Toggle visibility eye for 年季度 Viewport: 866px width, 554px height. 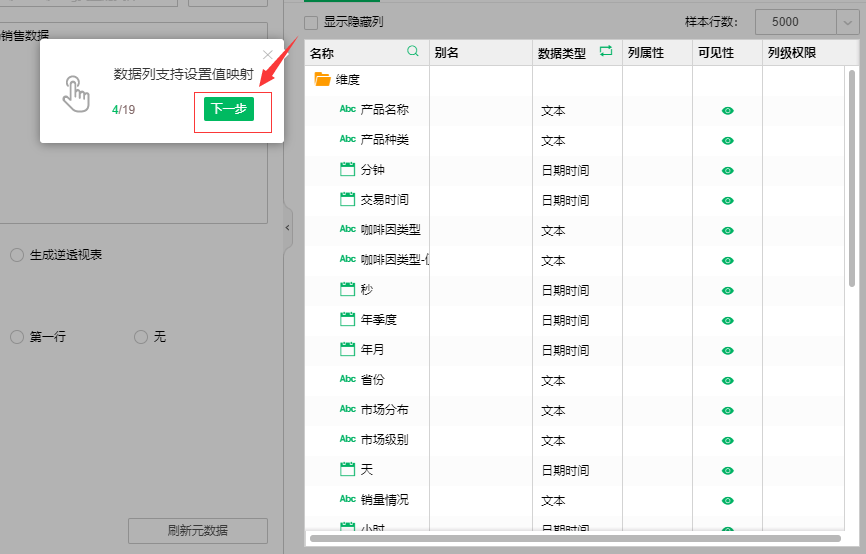point(727,320)
